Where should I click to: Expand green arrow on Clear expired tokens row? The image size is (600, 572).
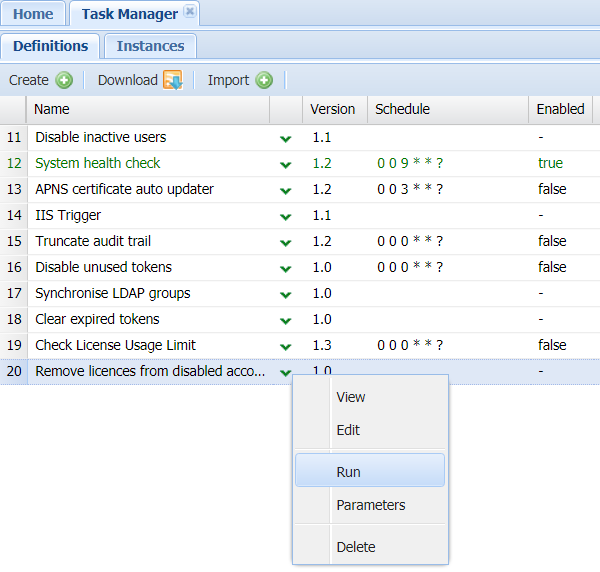click(x=286, y=320)
